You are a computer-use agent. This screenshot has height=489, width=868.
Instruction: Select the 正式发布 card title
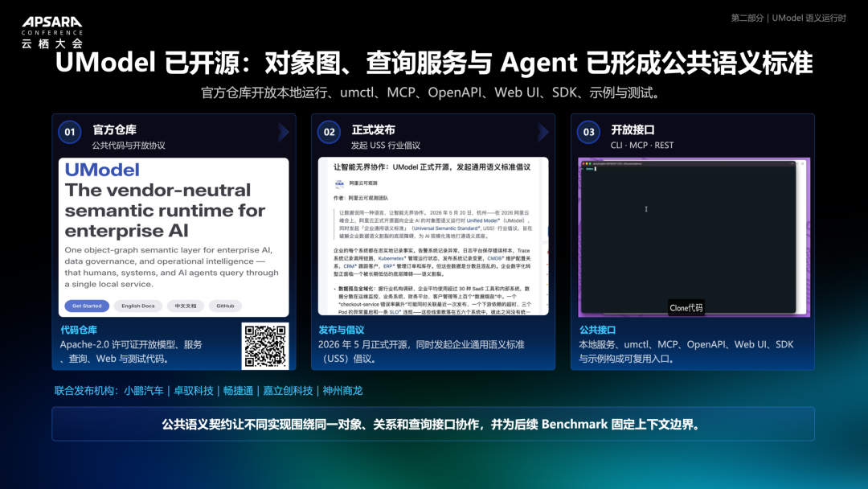pyautogui.click(x=374, y=129)
